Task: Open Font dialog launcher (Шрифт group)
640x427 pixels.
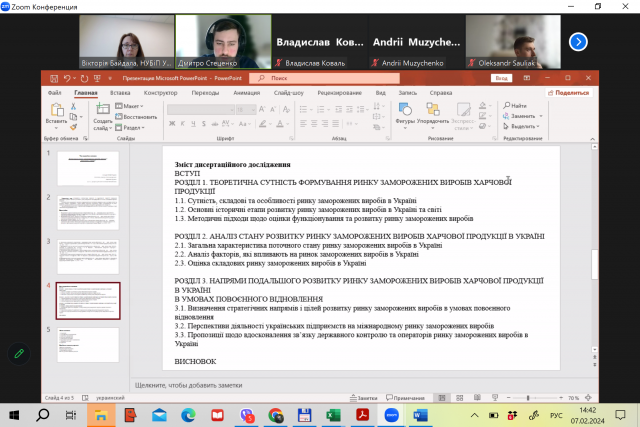Action: pyautogui.click(x=291, y=138)
